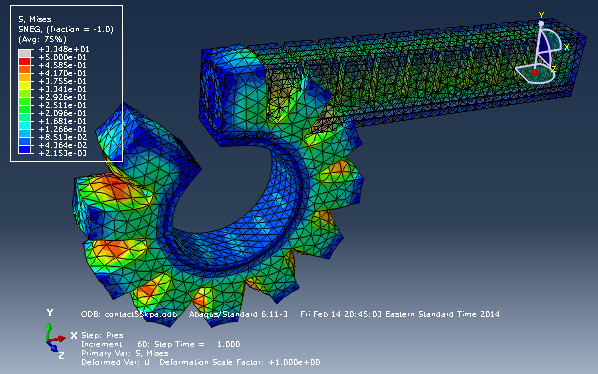Select the cyan swatch beside +1.681e-01
The height and width of the screenshot is (374, 598).
(x=24, y=125)
